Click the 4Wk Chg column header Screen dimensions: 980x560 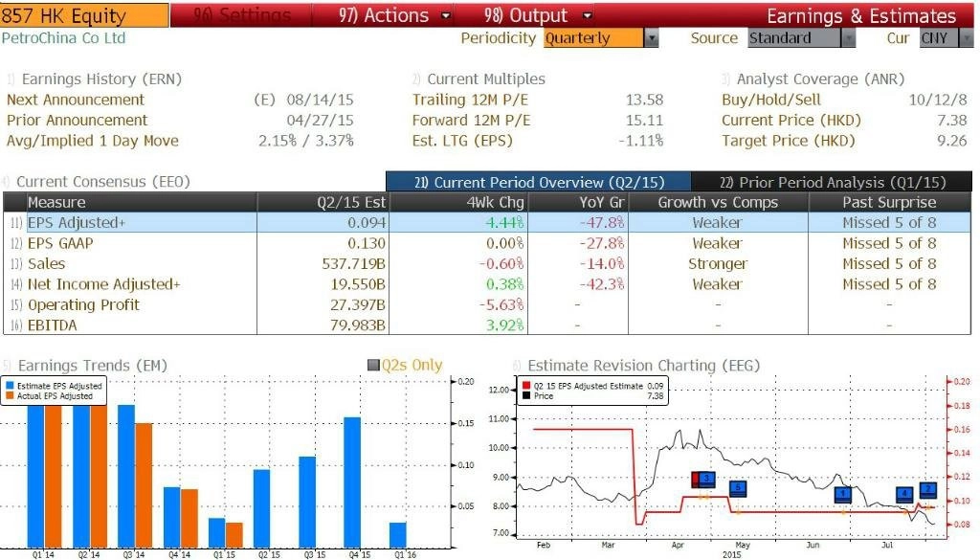coord(458,203)
